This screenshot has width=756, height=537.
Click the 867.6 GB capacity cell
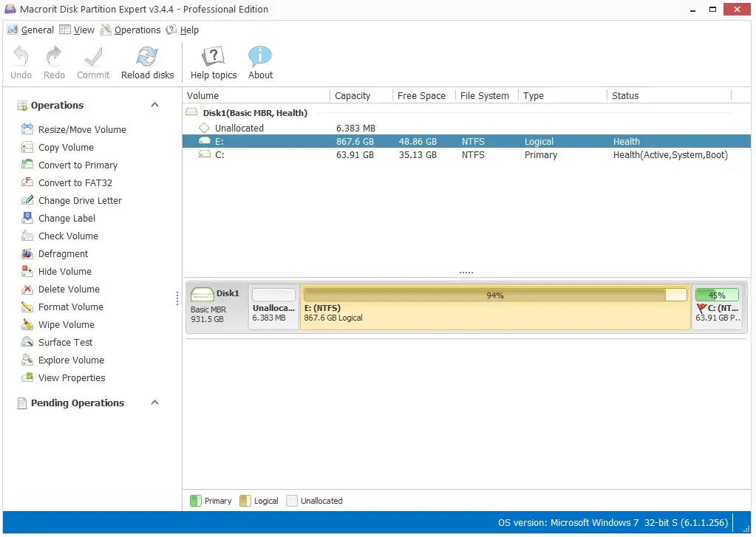point(355,141)
